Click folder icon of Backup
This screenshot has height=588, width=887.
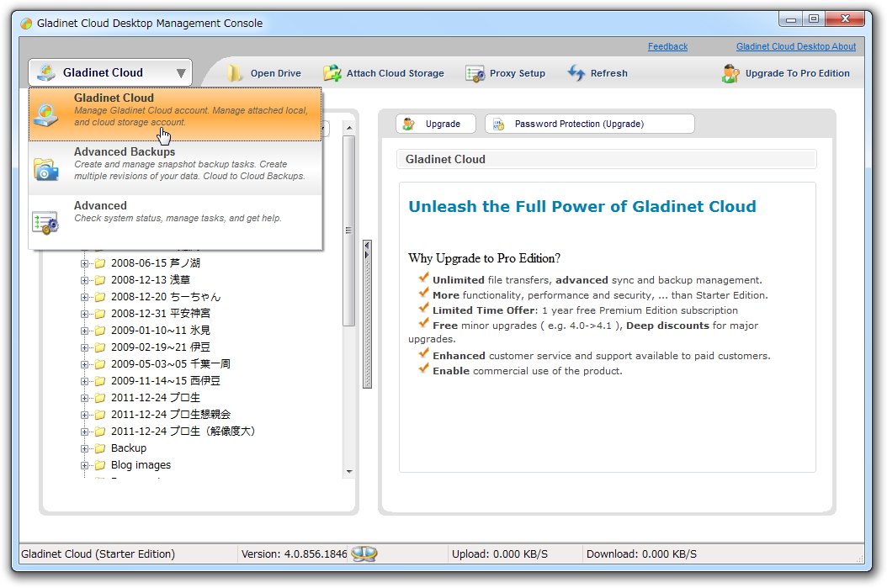[100, 448]
